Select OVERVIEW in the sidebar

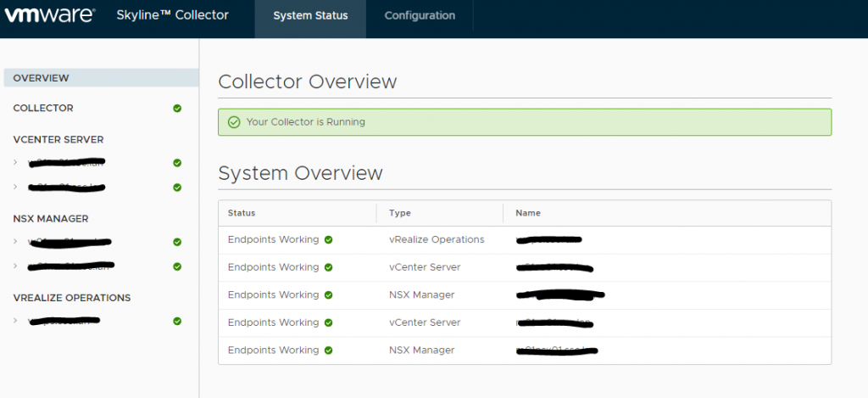point(102,78)
